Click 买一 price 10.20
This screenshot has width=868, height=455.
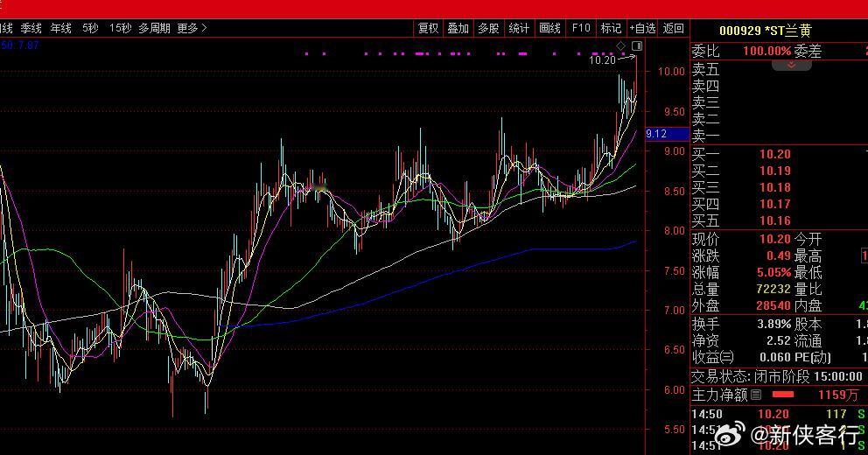[x=775, y=154]
